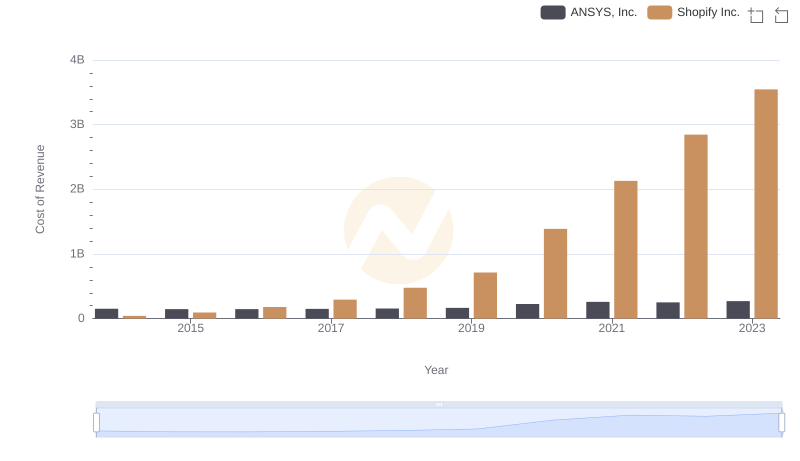Click the 2023 x-axis label
This screenshot has height=461, width=800.
point(752,328)
